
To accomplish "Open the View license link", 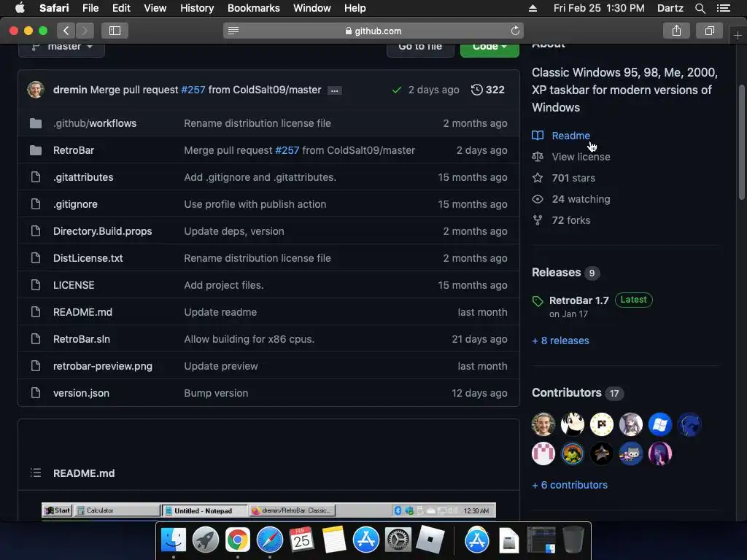I will (581, 157).
